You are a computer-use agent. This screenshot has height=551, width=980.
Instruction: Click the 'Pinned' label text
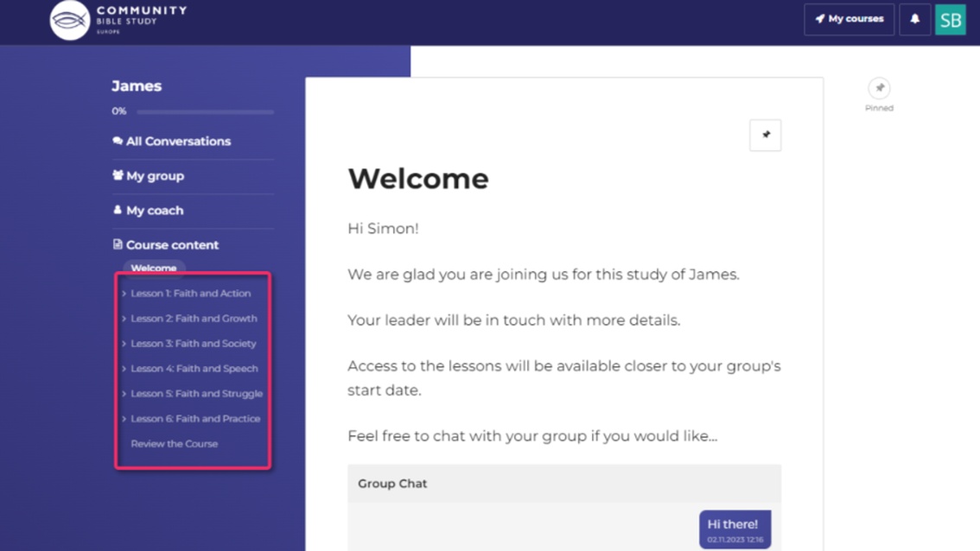(879, 108)
